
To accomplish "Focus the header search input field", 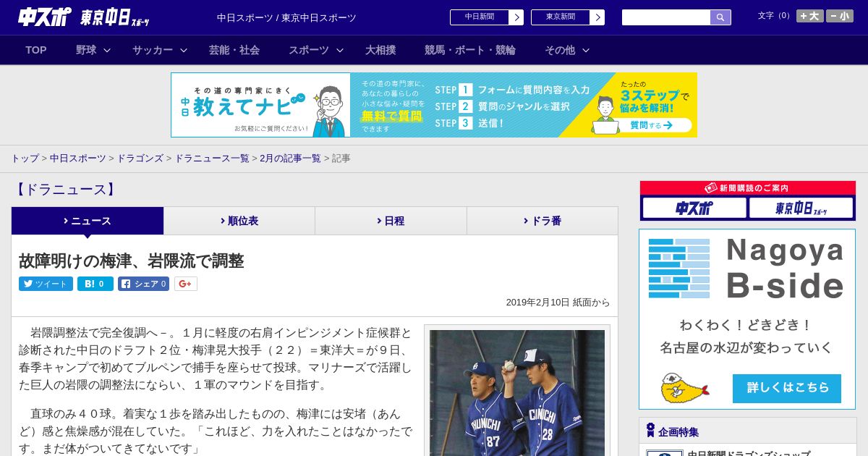I will click(x=666, y=17).
